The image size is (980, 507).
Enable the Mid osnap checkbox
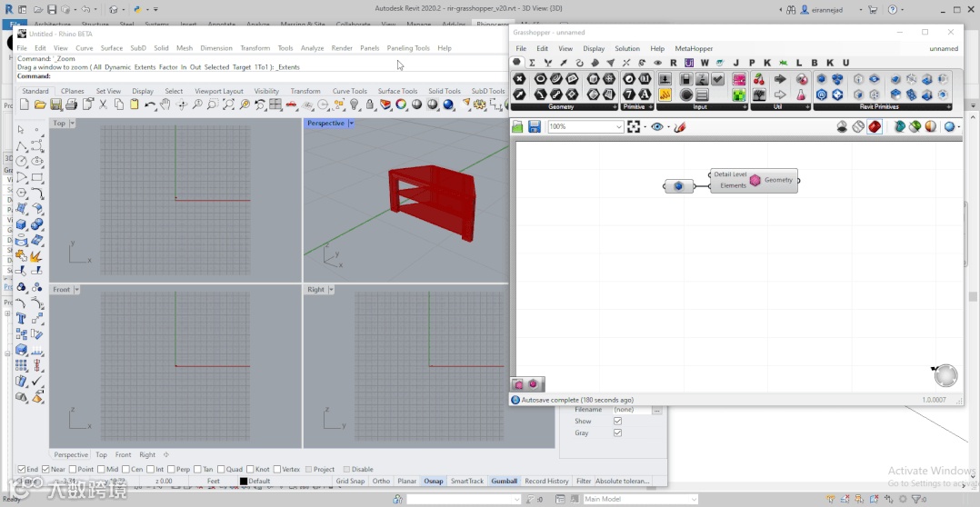(x=101, y=470)
